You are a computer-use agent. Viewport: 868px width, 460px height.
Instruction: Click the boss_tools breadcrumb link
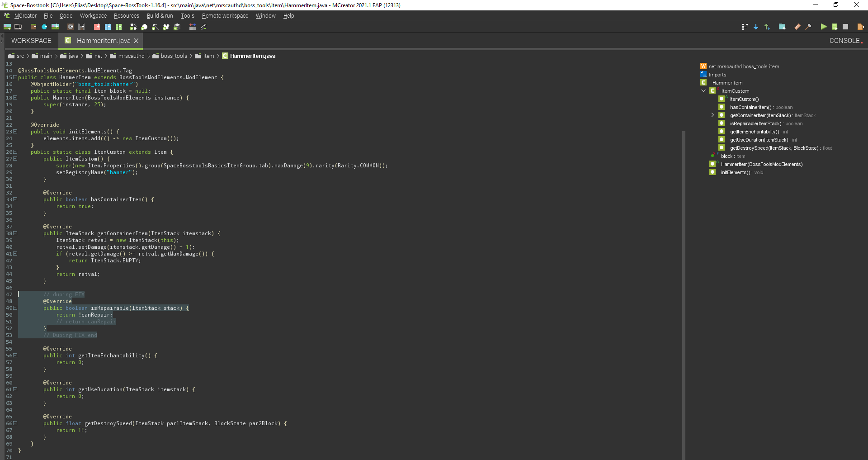pyautogui.click(x=174, y=56)
